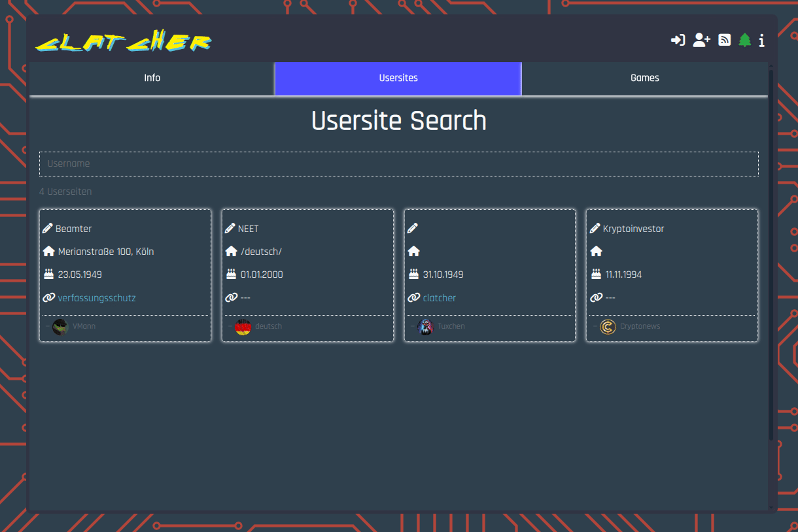Click the 'Kryptoinvestor' title text
The image size is (798, 532).
[633, 229]
